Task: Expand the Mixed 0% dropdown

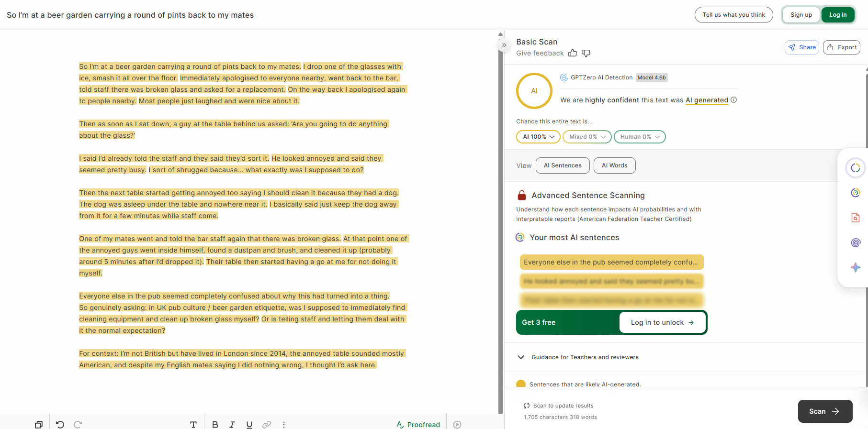Action: (587, 137)
